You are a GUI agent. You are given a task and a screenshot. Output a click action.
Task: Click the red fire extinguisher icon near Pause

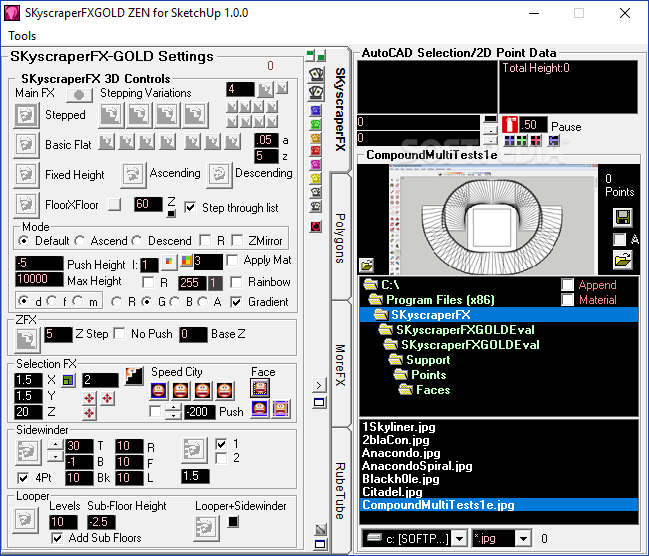point(510,124)
